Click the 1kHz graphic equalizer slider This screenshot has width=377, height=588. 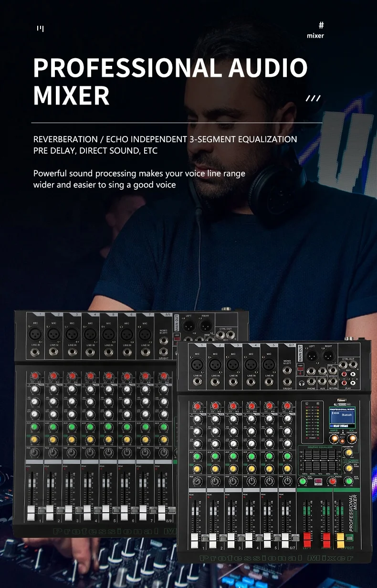(321, 460)
